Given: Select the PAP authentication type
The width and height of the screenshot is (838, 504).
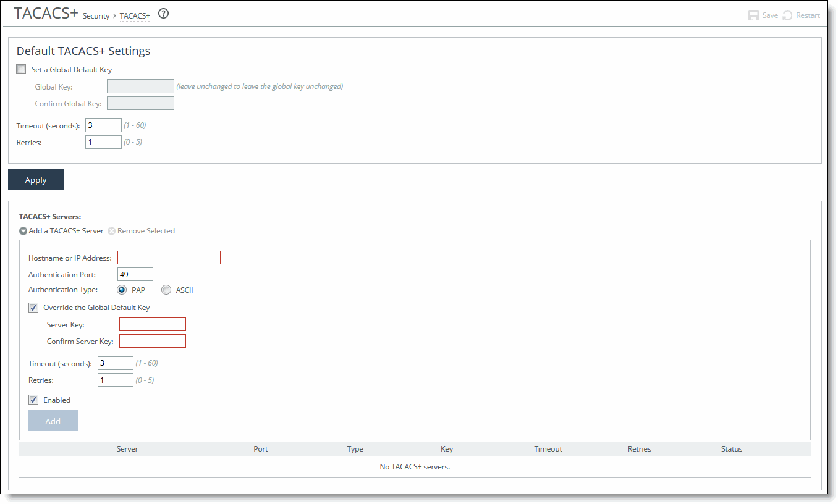Looking at the screenshot, I should (122, 289).
